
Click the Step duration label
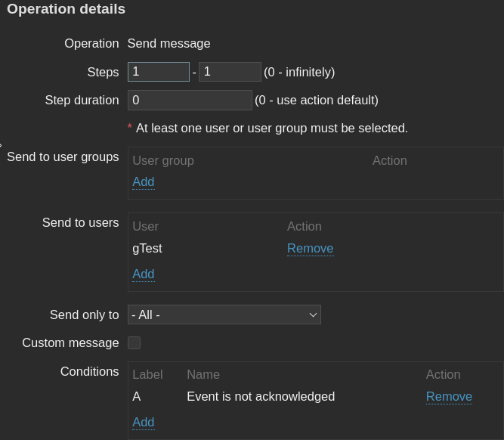pos(82,100)
